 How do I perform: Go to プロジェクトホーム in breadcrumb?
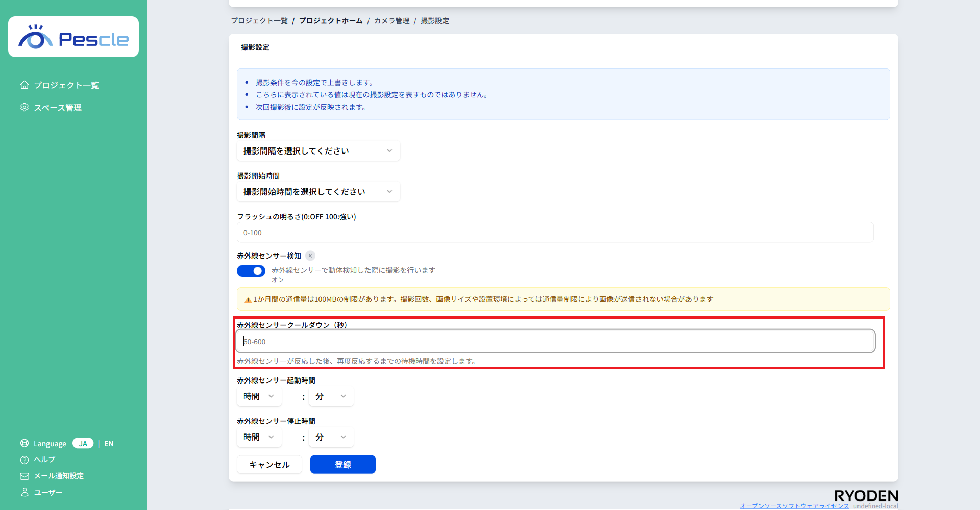coord(331,21)
